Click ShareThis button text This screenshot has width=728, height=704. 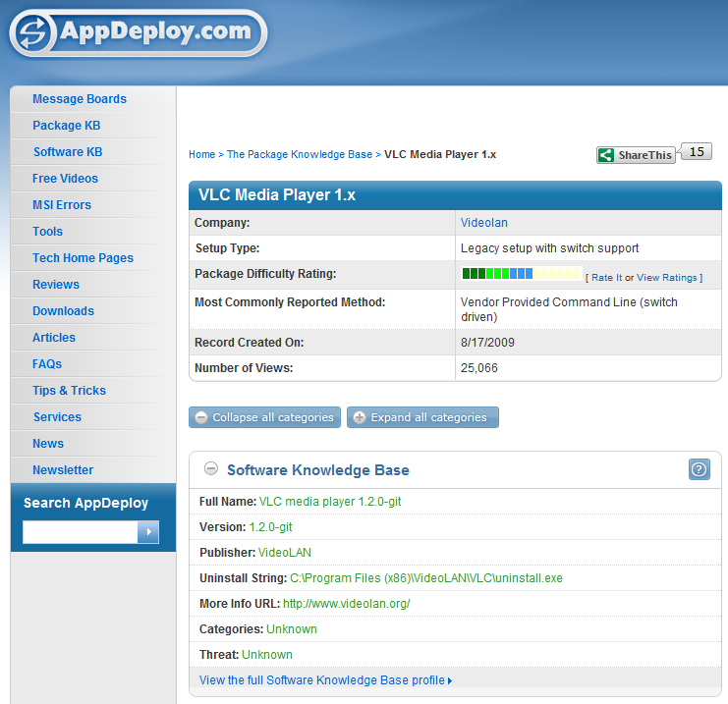point(644,155)
